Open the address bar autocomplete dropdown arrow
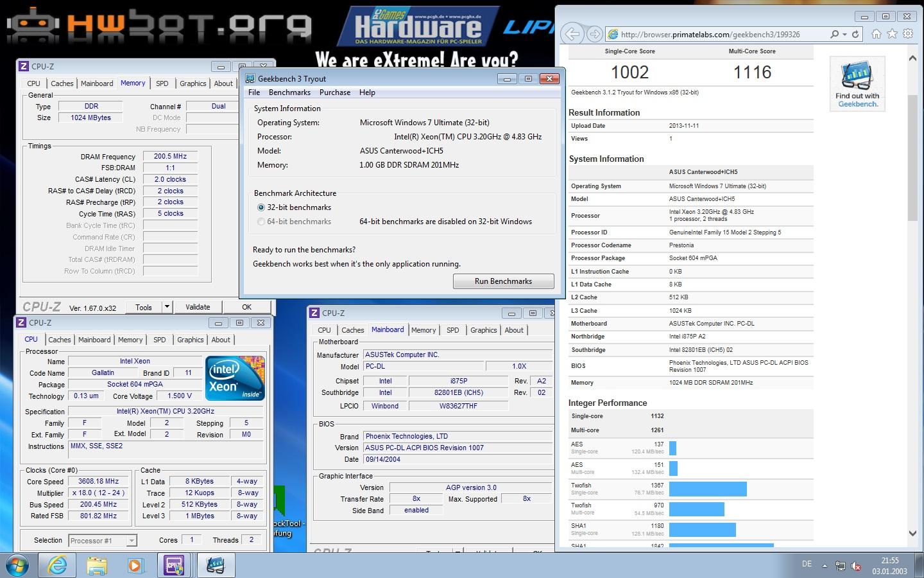 tap(844, 34)
